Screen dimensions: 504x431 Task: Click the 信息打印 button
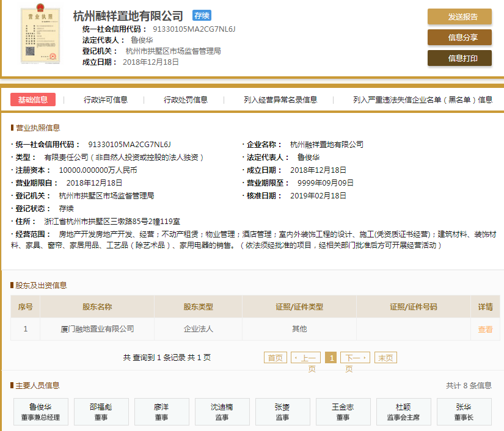click(459, 58)
